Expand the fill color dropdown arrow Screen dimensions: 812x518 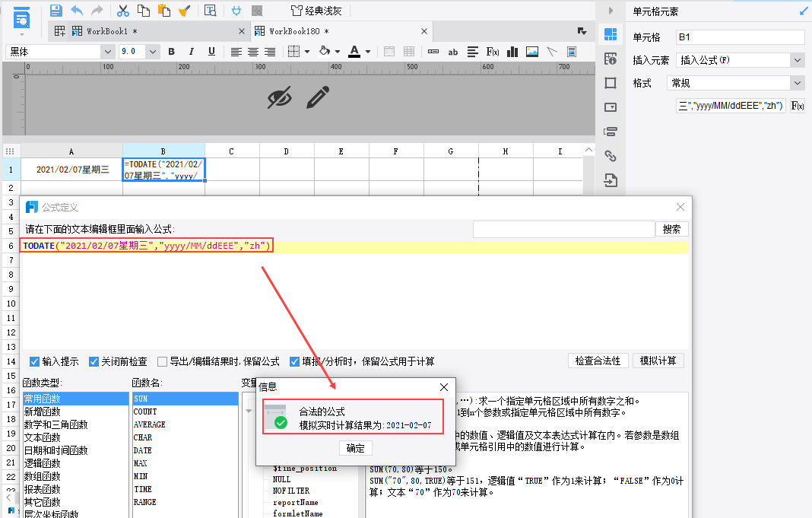tap(338, 52)
